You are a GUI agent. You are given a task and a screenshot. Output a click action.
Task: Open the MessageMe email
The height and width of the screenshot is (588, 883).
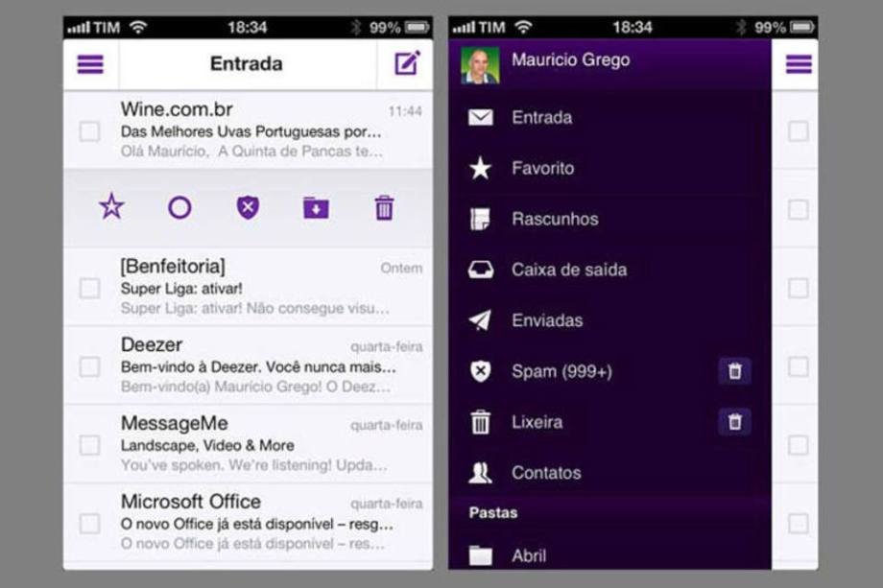[x=259, y=445]
